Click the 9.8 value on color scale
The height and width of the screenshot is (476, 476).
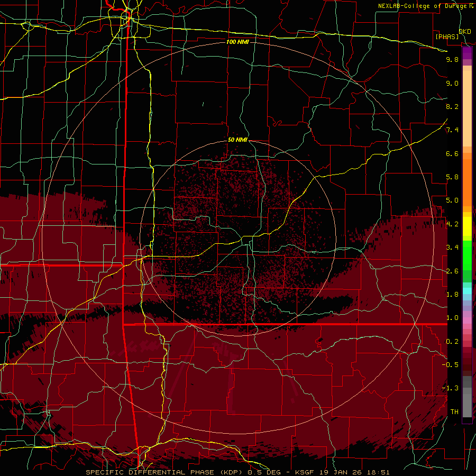(x=452, y=59)
